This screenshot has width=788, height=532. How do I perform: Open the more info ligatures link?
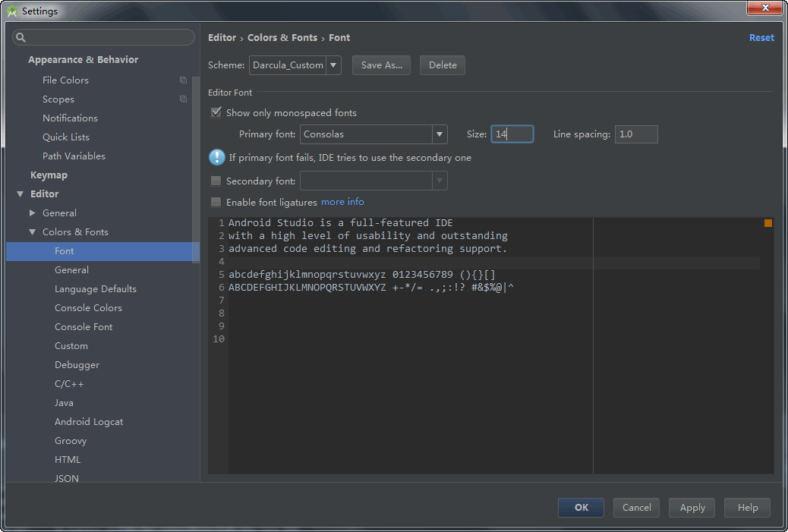tap(342, 201)
